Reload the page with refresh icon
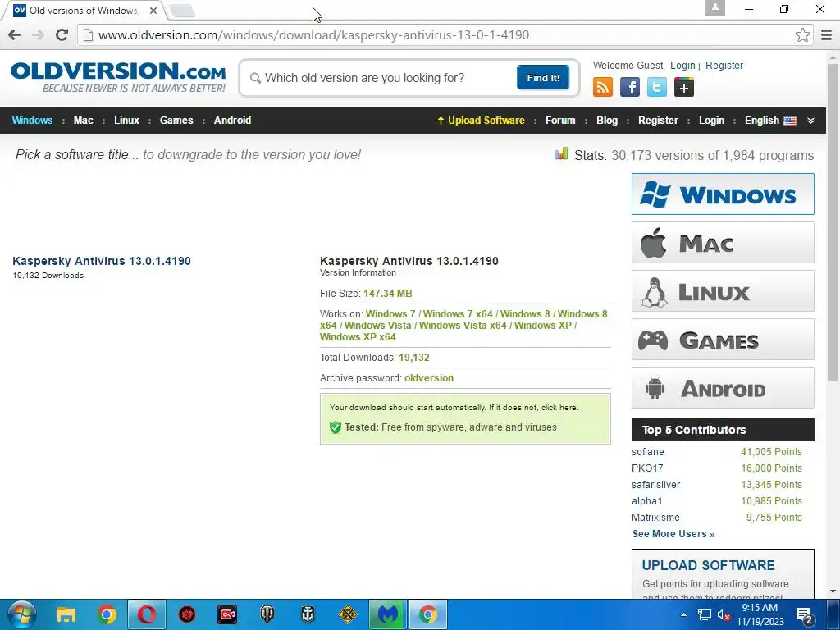The image size is (840, 630). (62, 35)
